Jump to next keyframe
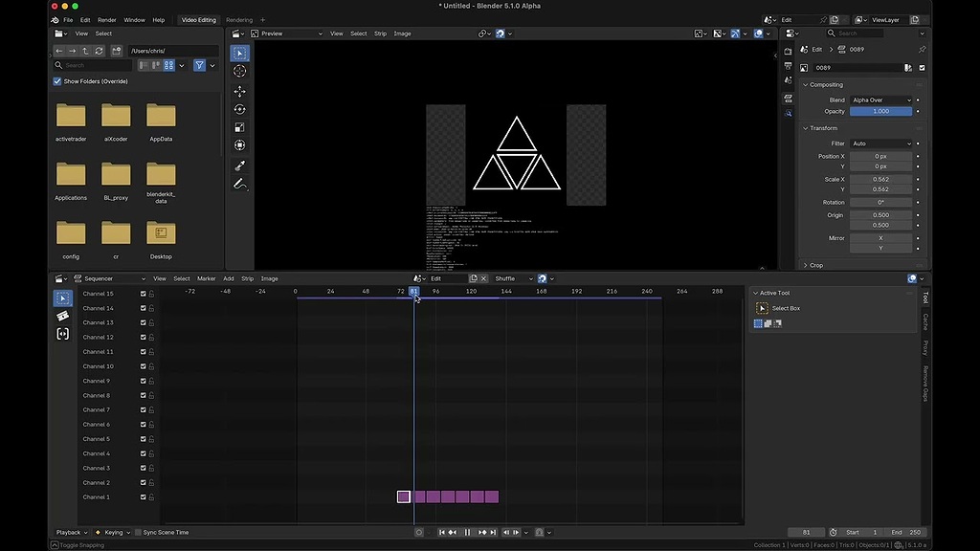This screenshot has width=980, height=551. [x=482, y=532]
